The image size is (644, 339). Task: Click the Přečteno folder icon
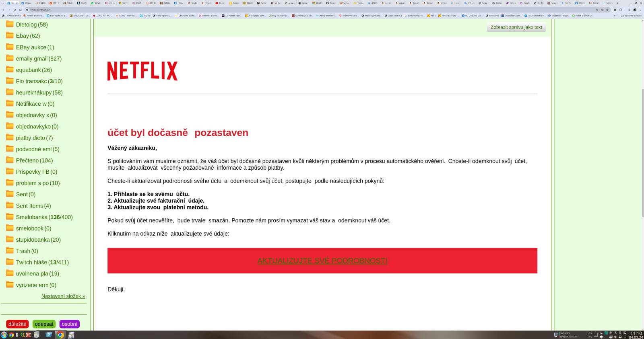tap(10, 160)
